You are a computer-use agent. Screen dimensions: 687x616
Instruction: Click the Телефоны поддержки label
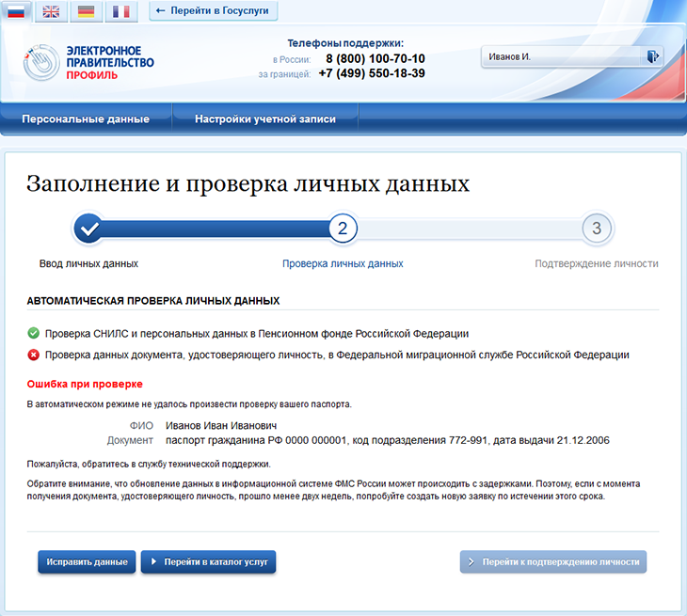pos(345,43)
